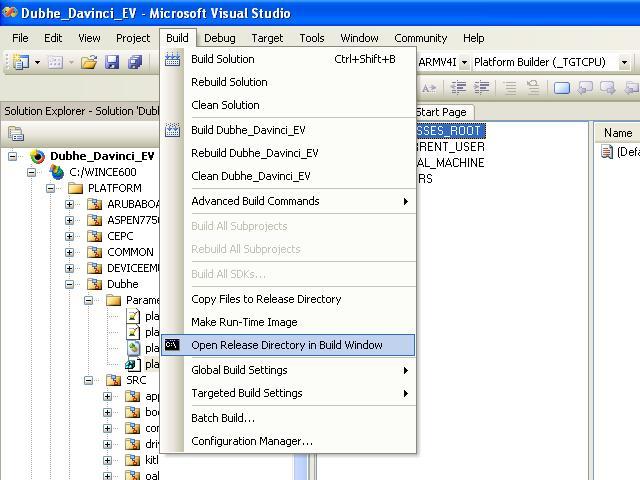Choose Batch Build... from the menu
Image resolution: width=640 pixels, height=480 pixels.
(288, 418)
